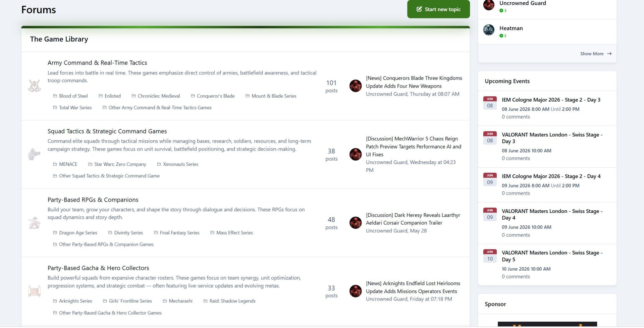Click JUN 08 calendar icon for VALORANT Day 3

(490, 138)
